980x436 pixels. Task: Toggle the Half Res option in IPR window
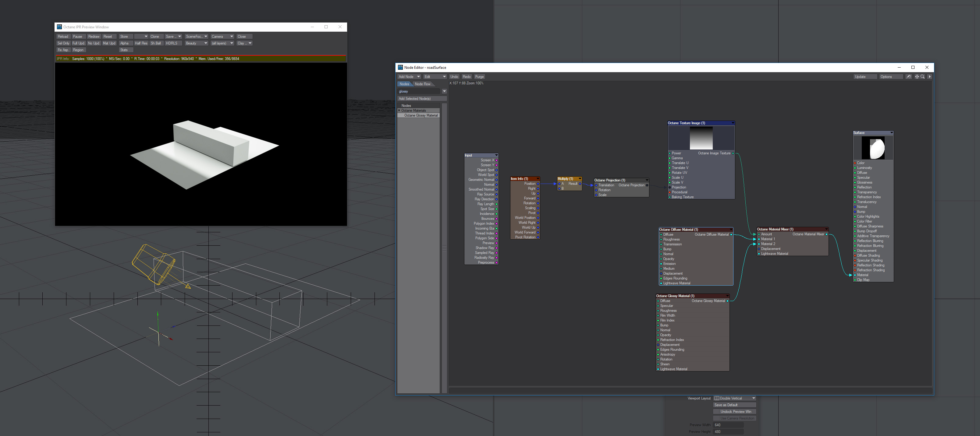(x=141, y=43)
